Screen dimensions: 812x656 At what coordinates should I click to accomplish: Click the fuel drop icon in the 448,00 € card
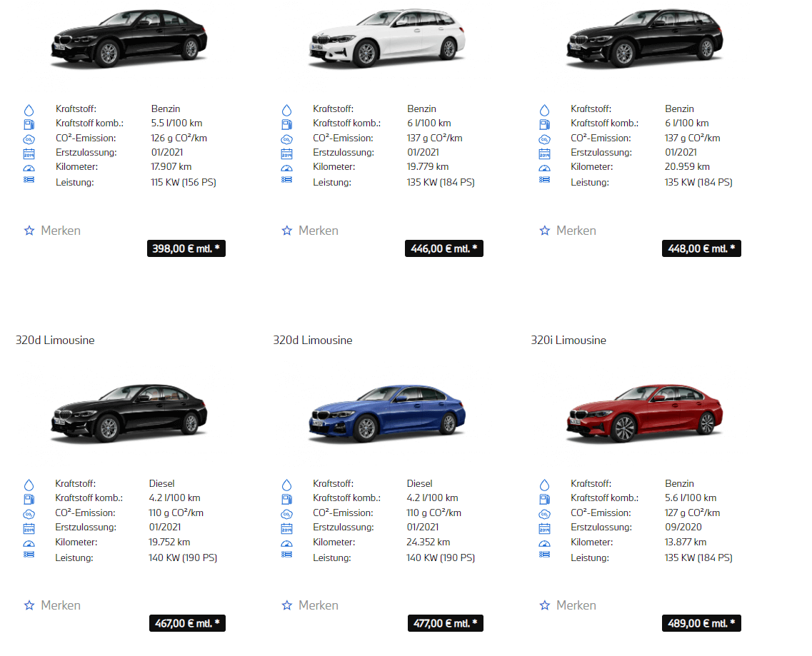tap(544, 110)
